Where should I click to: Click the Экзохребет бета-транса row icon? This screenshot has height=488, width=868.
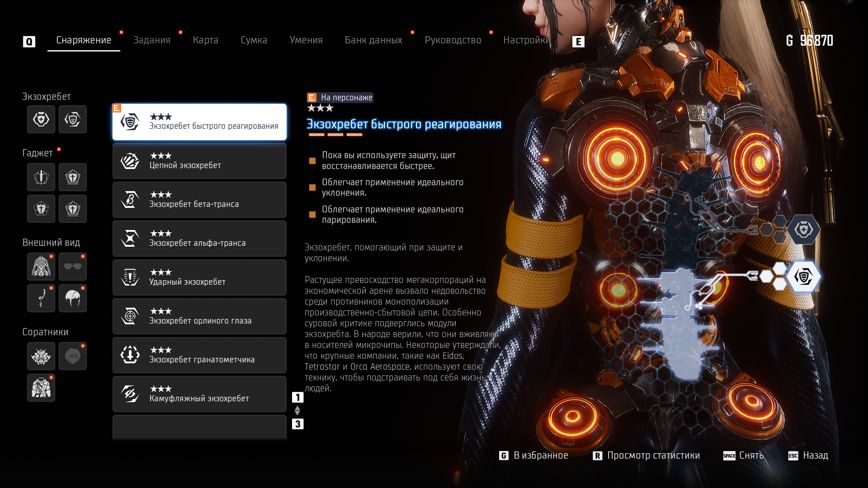(x=130, y=200)
